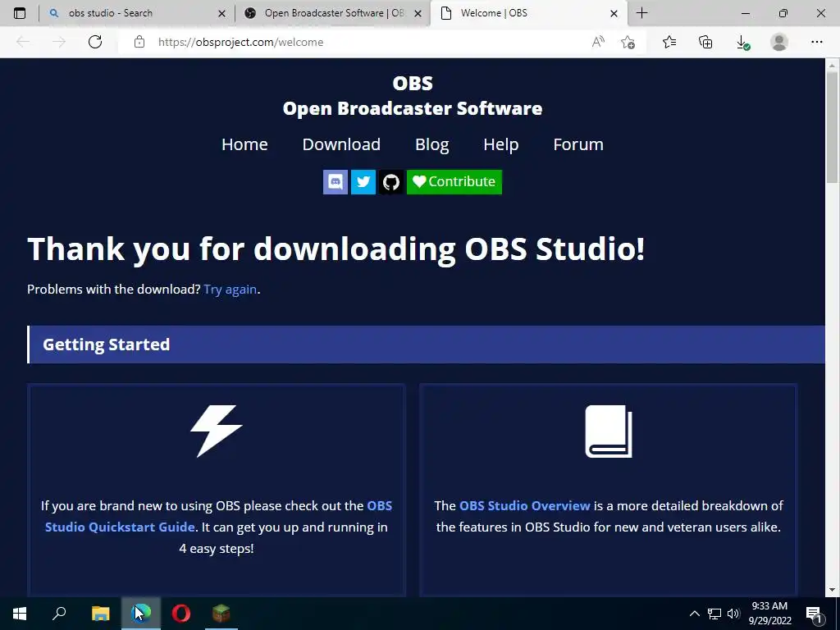Viewport: 840px width, 630px height.
Task: Switch to obs studio - Search tab
Action: (137, 13)
